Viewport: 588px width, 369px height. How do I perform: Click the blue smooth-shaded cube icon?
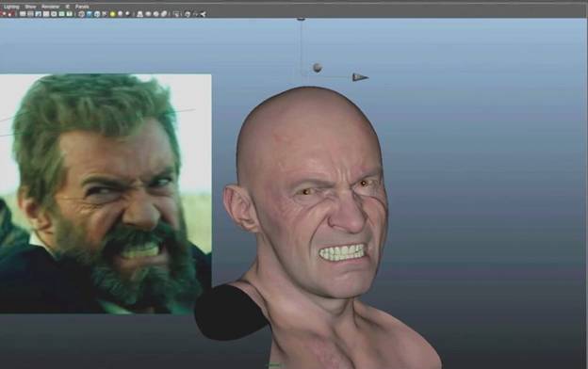pyautogui.click(x=90, y=14)
